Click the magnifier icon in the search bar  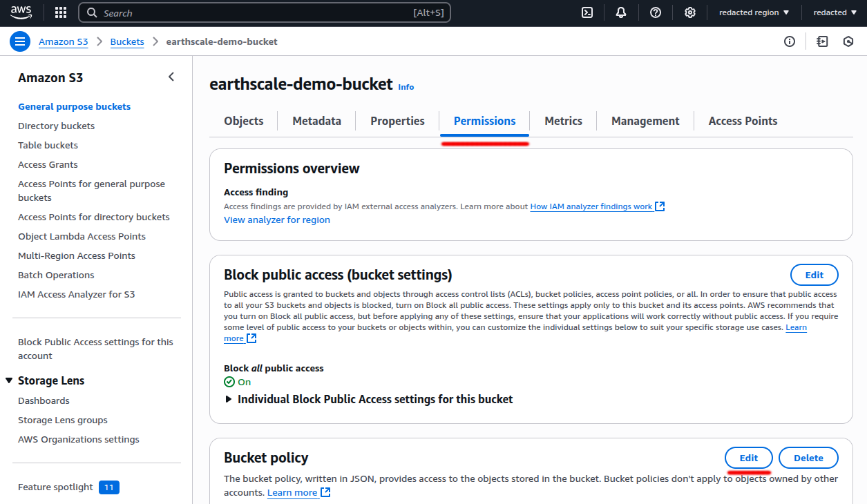(93, 13)
